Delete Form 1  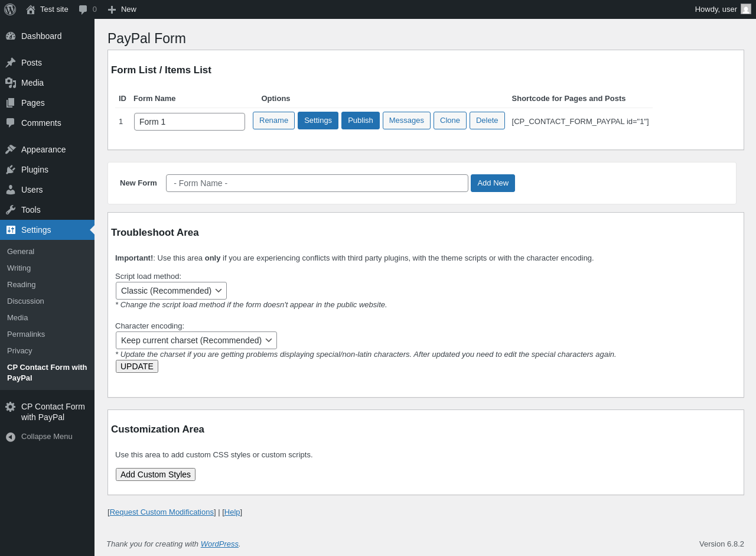[x=487, y=121]
